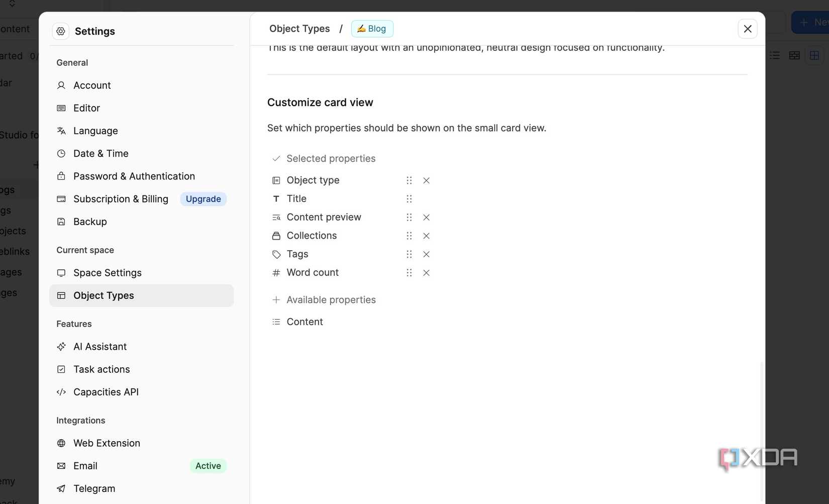Image resolution: width=829 pixels, height=504 pixels.
Task: Open AI Assistant settings
Action: [x=100, y=347]
